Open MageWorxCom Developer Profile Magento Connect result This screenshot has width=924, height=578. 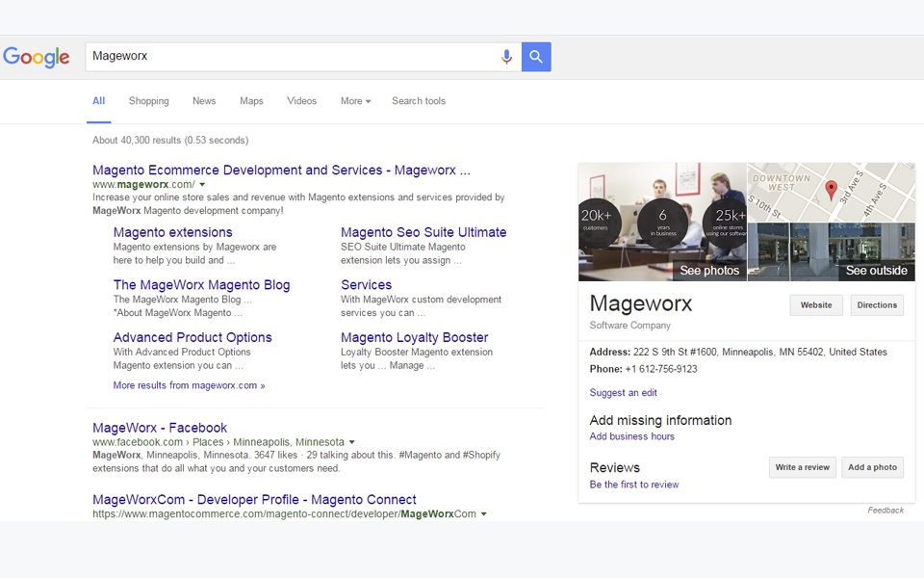tap(254, 500)
